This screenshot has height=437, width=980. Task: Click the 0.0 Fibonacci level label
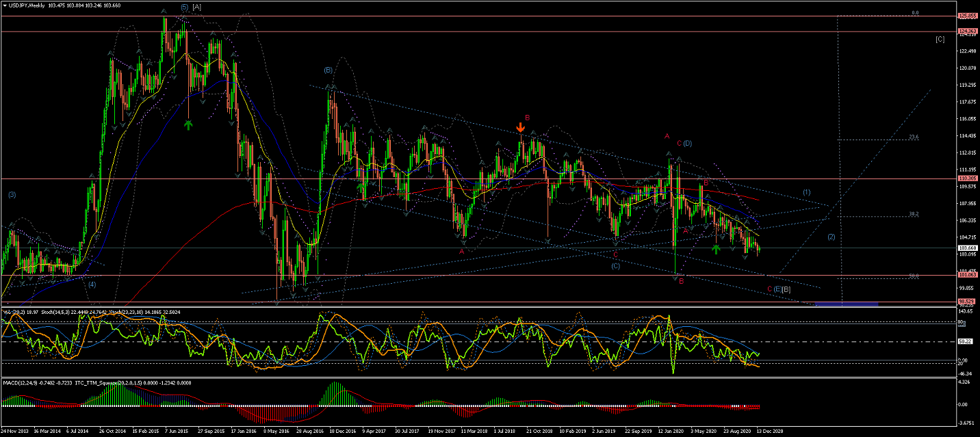(915, 13)
